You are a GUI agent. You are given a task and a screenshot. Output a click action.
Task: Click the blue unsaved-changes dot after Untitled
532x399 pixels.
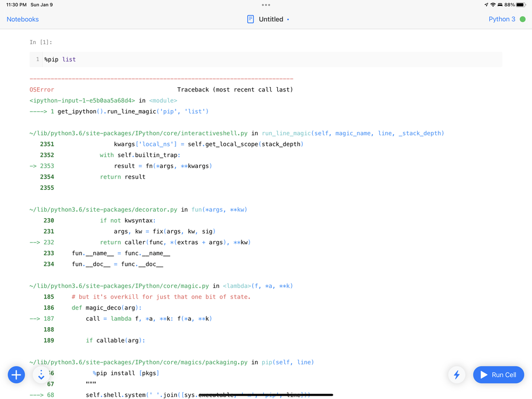click(288, 19)
